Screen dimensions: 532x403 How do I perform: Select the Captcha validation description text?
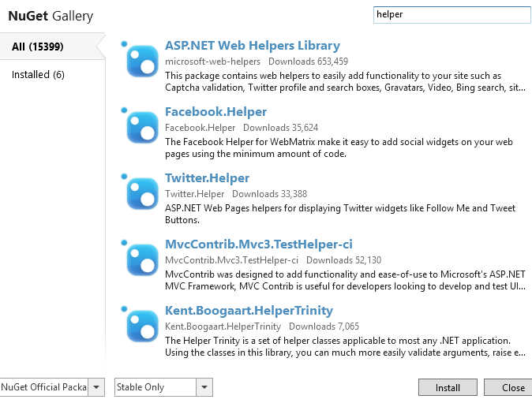tap(345, 81)
